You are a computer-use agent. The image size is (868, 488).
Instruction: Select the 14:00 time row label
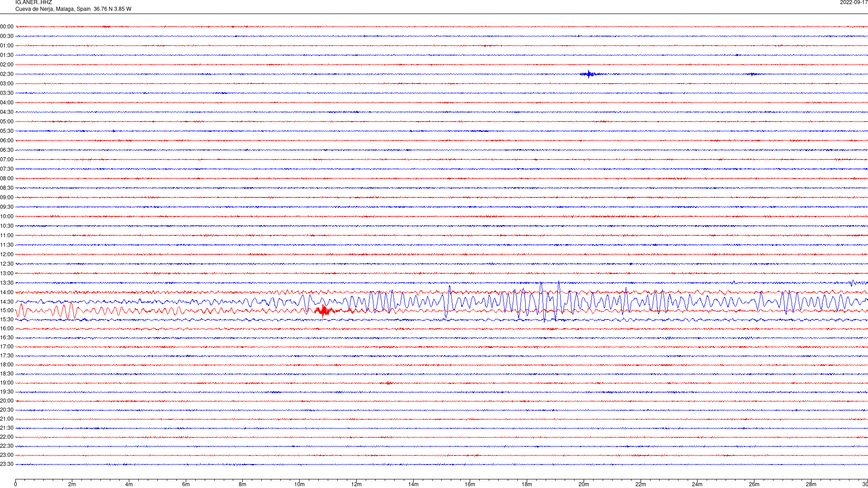tap(7, 292)
